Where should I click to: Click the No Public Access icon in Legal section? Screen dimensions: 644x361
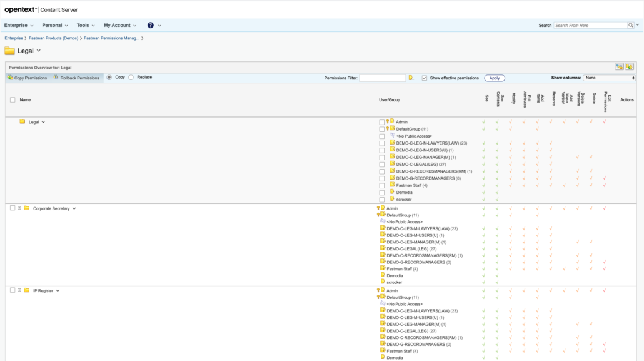(x=392, y=135)
